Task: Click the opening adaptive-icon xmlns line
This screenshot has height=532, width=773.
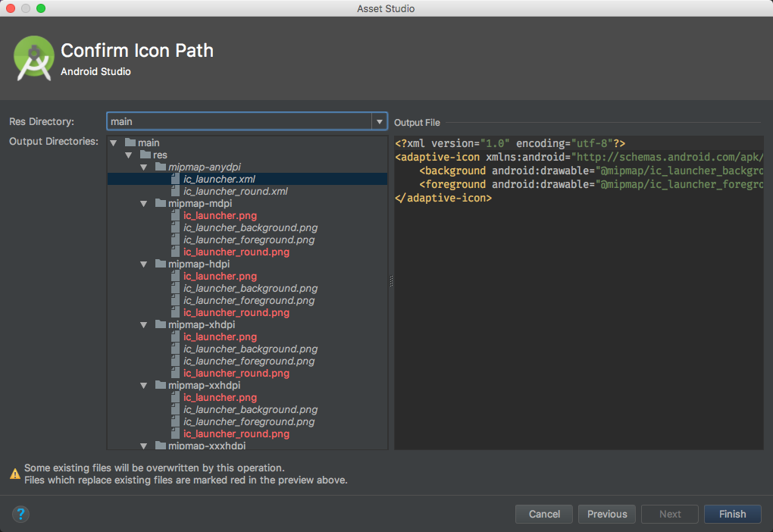Action: tap(579, 158)
